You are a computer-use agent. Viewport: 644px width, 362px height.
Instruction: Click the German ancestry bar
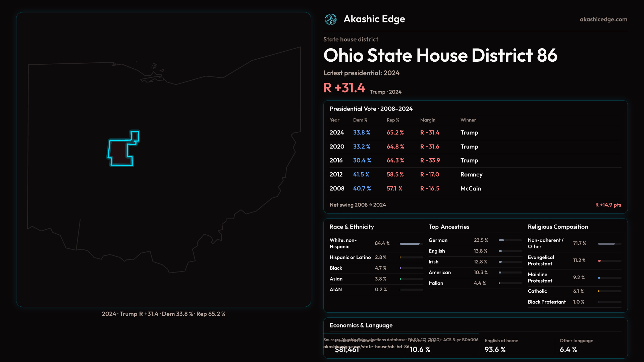(x=501, y=240)
